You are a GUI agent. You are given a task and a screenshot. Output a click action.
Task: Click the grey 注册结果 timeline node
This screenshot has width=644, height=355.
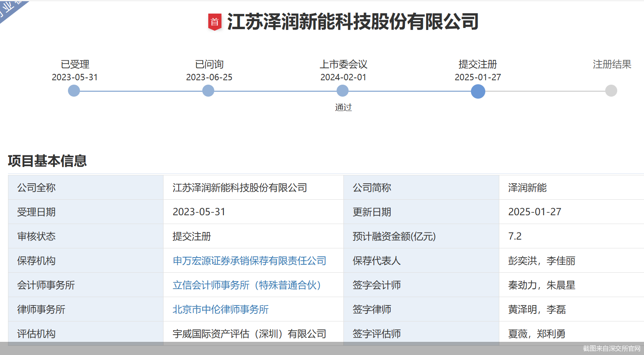pos(611,91)
